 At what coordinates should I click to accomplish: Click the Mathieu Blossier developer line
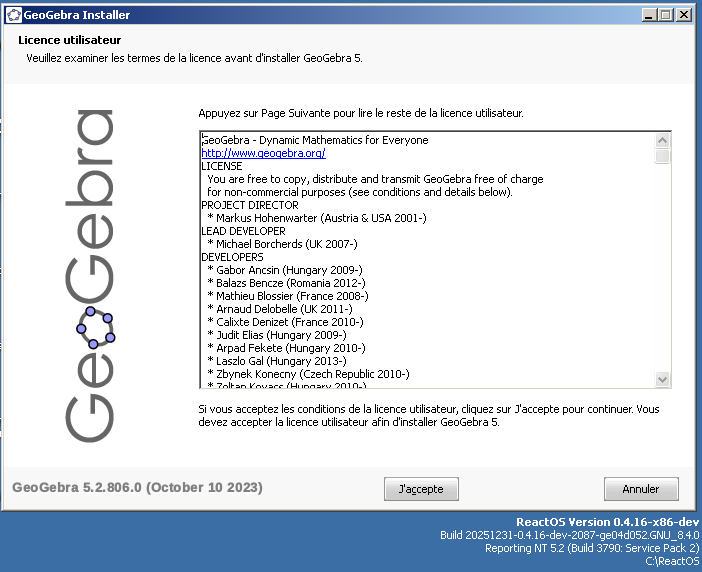click(288, 296)
